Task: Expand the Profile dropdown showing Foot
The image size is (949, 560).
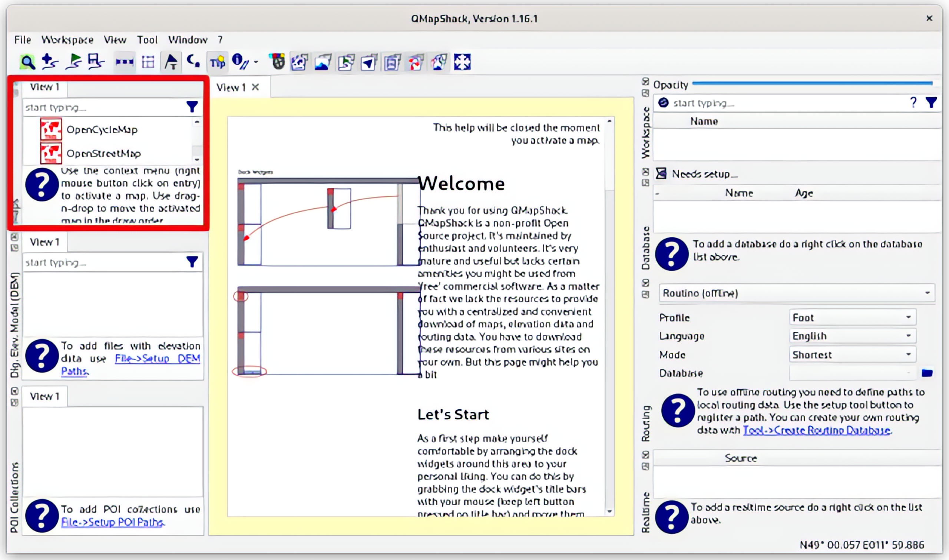Action: click(x=852, y=317)
